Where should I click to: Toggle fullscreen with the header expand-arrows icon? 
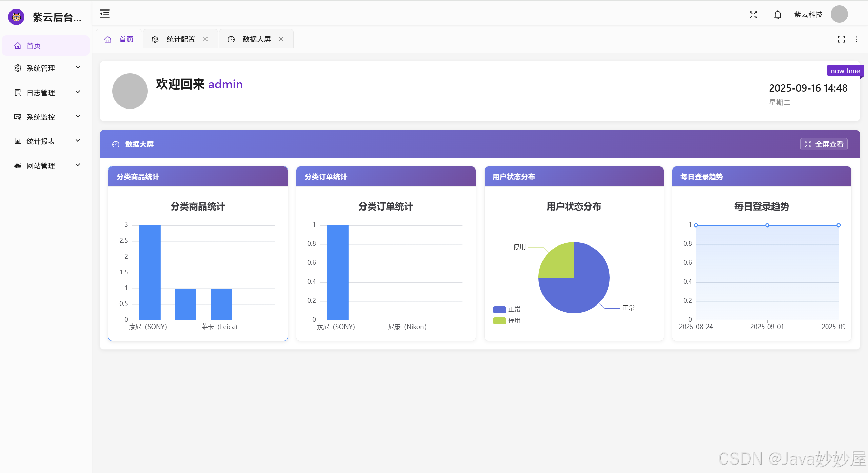tap(753, 15)
